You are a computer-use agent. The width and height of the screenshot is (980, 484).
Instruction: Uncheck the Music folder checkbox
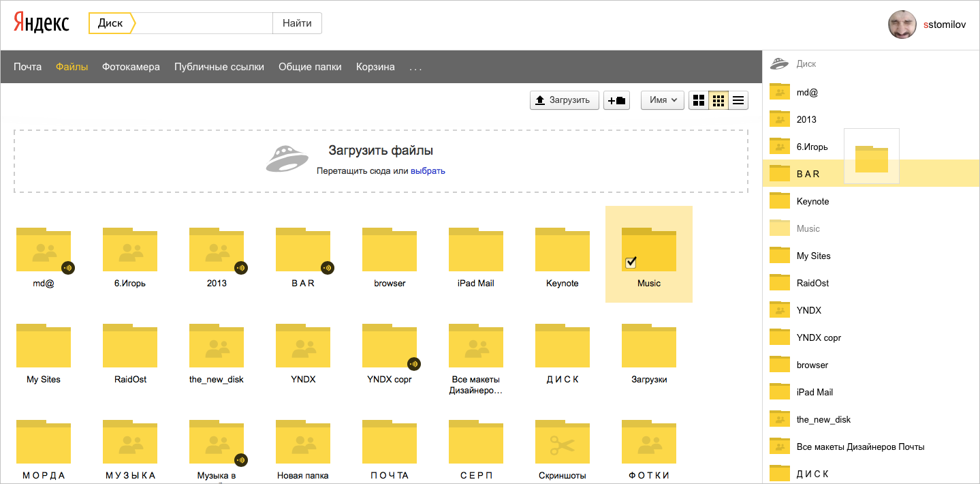630,262
